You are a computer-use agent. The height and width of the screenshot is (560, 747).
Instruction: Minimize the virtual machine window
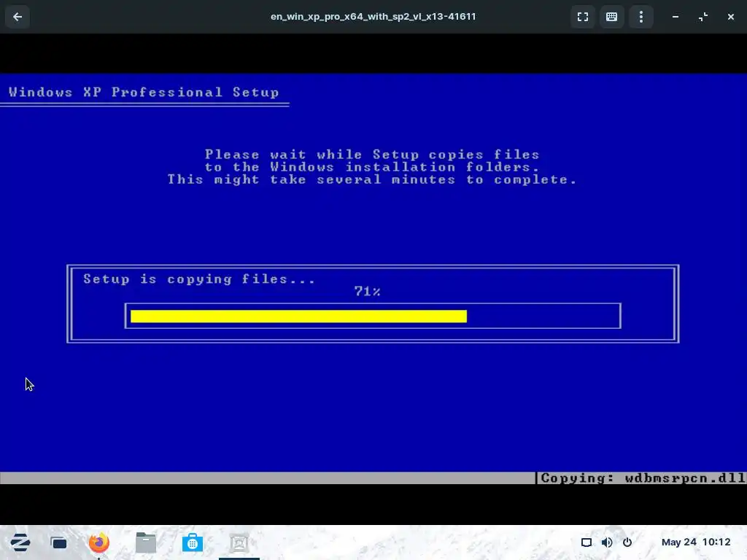point(676,17)
